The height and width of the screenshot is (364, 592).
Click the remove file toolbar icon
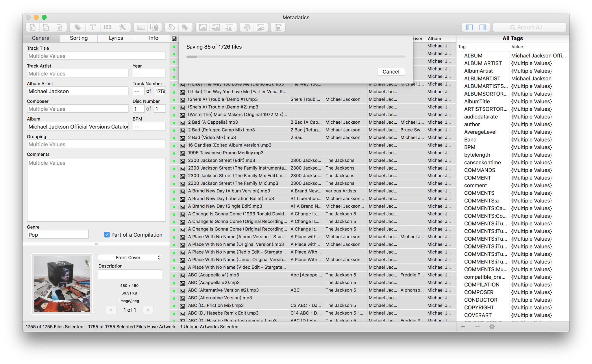point(46,27)
